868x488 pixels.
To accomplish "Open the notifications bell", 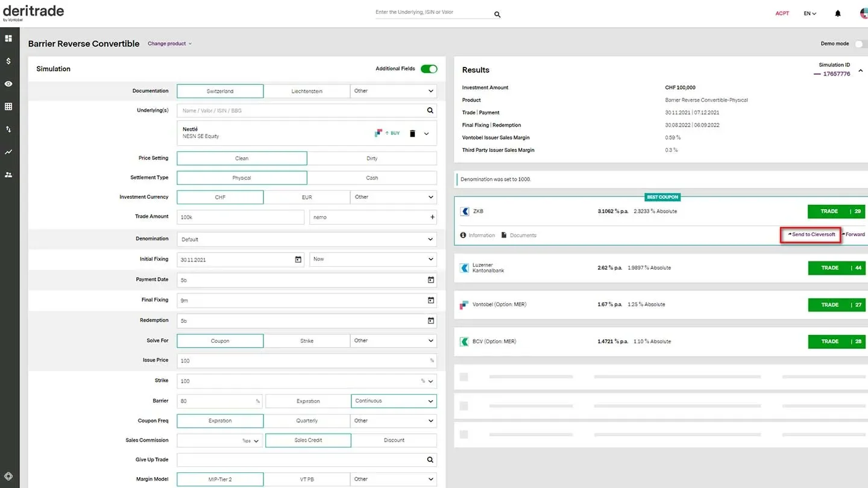I will pyautogui.click(x=838, y=13).
